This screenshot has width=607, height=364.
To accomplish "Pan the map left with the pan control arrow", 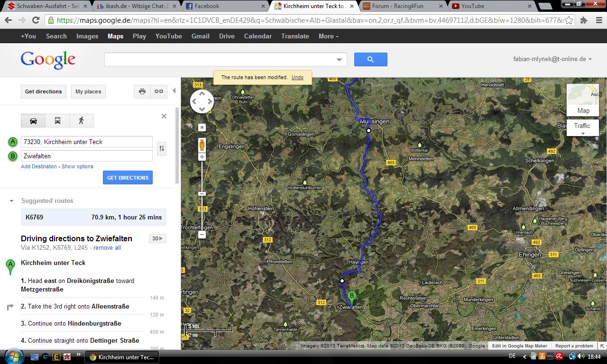I will (195, 101).
